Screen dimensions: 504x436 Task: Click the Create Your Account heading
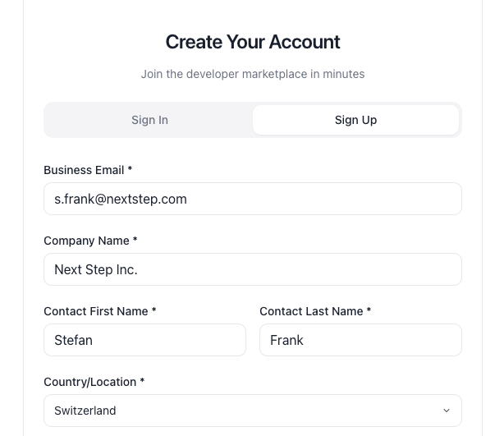[x=253, y=42]
